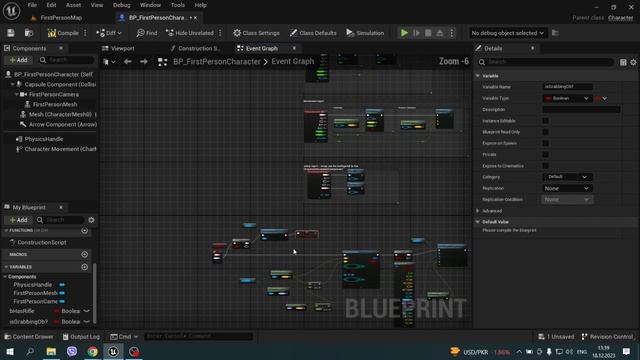Enable the Blueprint Read Only checkbox
This screenshot has height=360, width=640.
[x=545, y=132]
